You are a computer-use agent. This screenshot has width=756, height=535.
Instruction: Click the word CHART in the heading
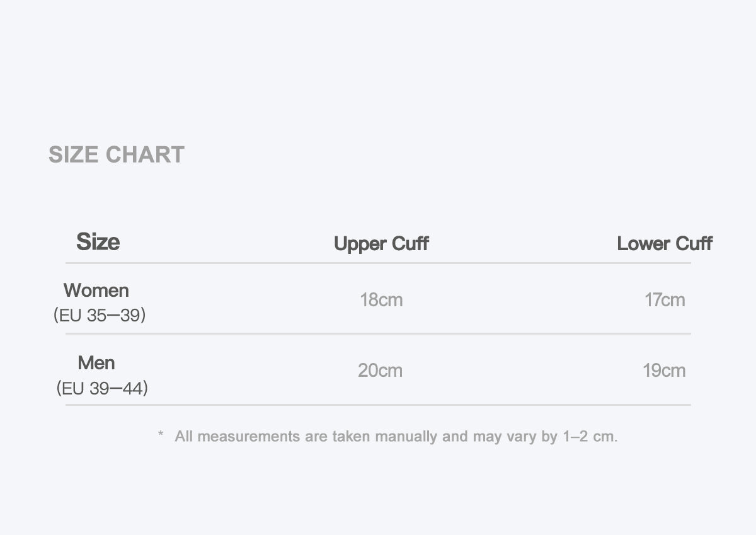[145, 154]
